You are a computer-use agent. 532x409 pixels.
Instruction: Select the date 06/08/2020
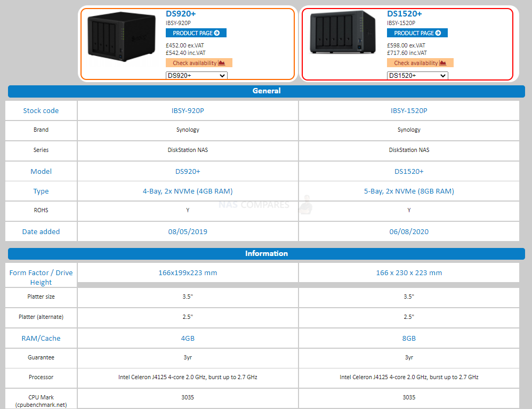pyautogui.click(x=409, y=231)
